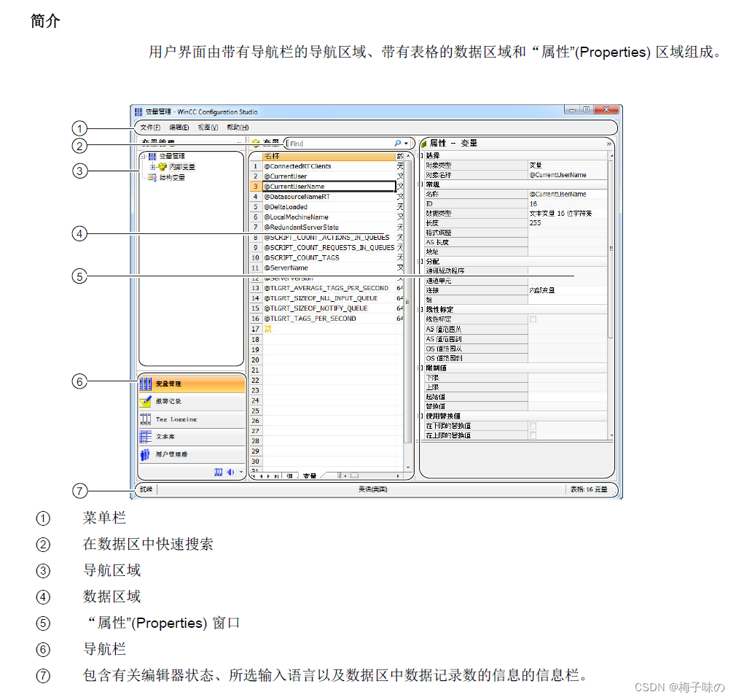Click the 长度 value 255 field

tap(568, 222)
